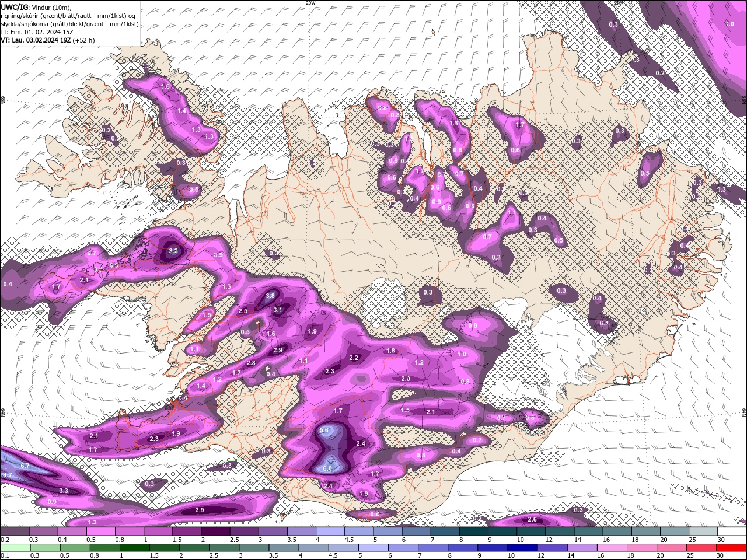Click the 'VT: Lau. 03.02.2024 19Z' valid time
The height and width of the screenshot is (560, 747).
pyautogui.click(x=36, y=40)
